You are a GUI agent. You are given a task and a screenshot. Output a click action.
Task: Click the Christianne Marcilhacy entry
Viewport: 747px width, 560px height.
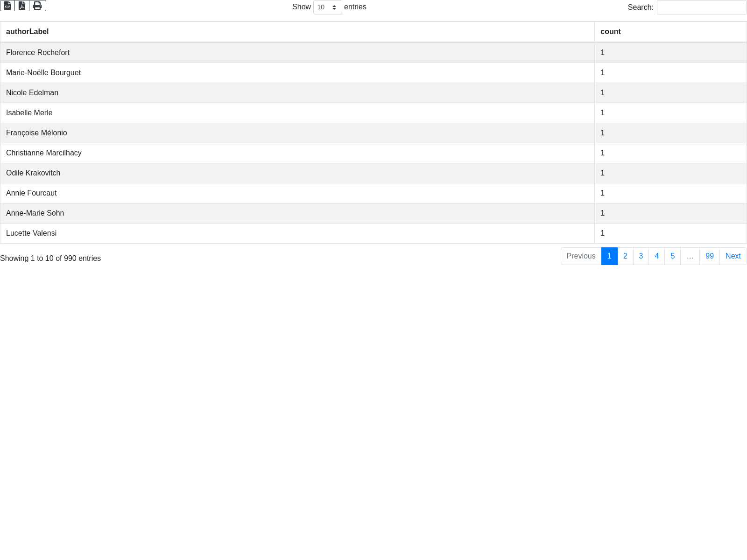click(x=44, y=153)
